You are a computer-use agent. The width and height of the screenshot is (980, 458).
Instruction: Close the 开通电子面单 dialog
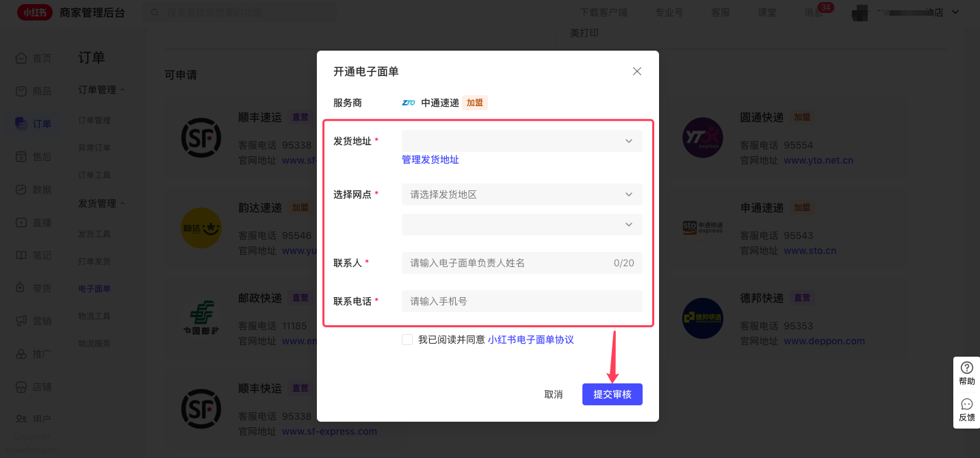point(637,71)
